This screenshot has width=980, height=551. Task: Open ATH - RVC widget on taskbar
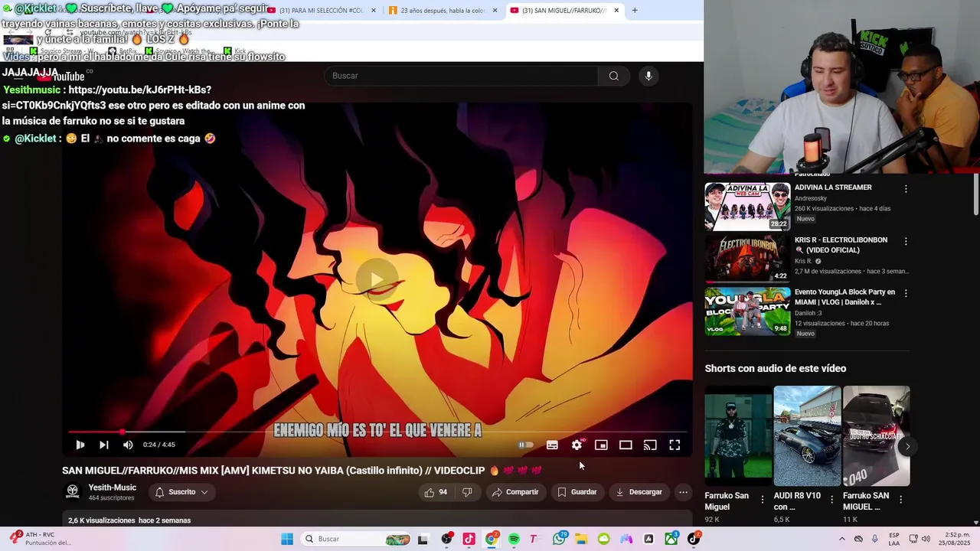pos(41,539)
